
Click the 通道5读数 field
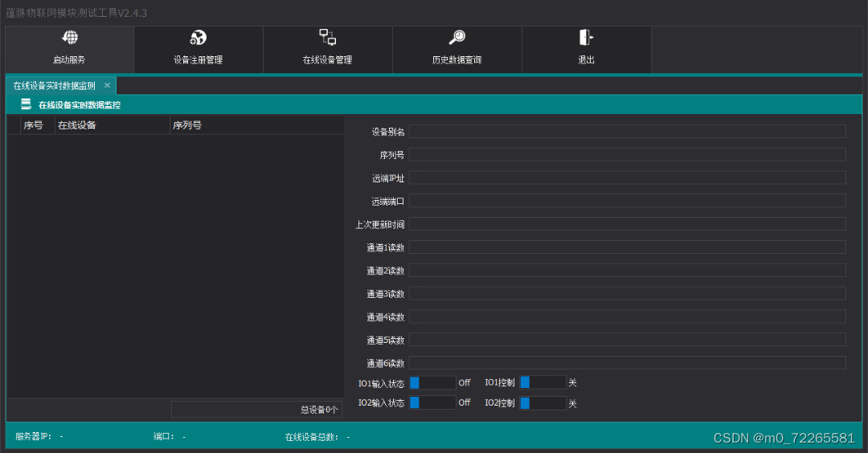tap(627, 340)
